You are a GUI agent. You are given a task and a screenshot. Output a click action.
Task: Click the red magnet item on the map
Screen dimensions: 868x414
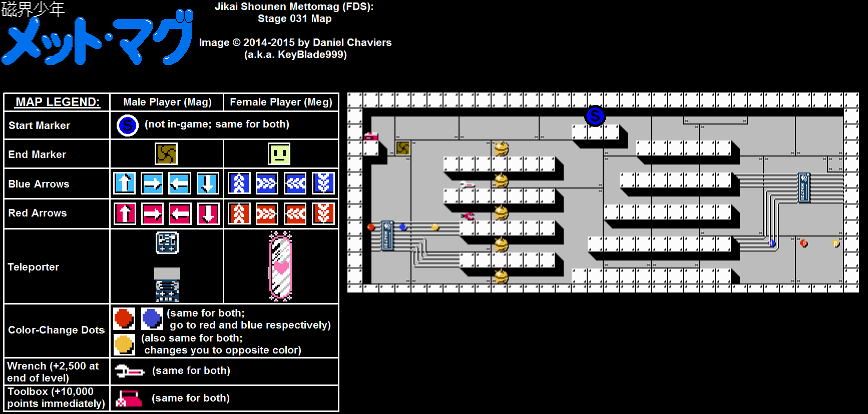[468, 216]
